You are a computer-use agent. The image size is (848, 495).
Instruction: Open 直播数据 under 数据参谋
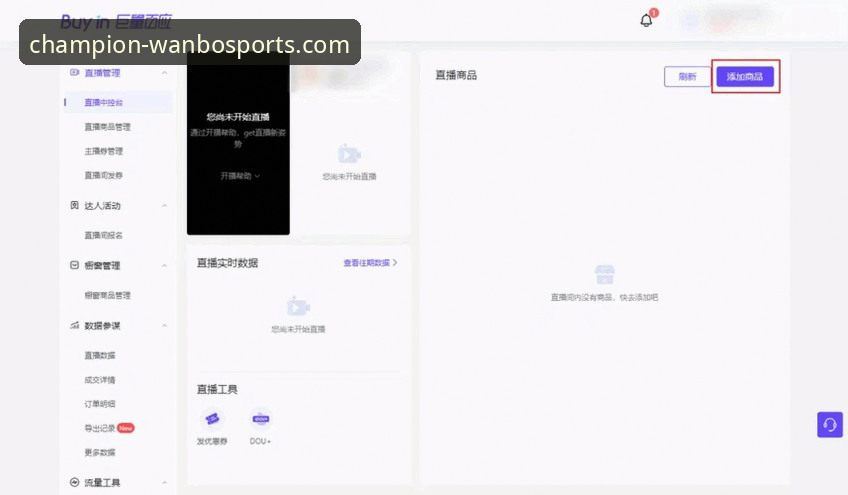coord(100,355)
